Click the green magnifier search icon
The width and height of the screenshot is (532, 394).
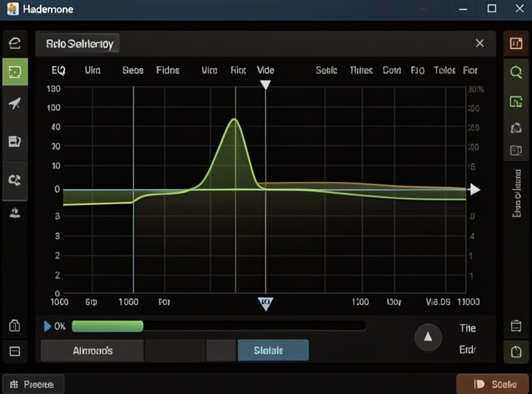click(x=516, y=72)
